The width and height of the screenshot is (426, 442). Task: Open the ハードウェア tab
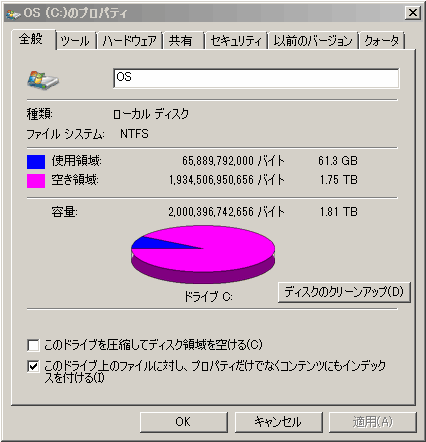[129, 41]
